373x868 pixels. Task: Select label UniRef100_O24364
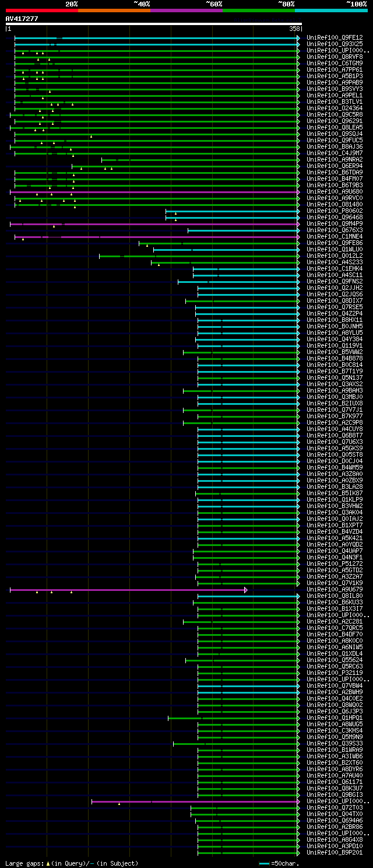pos(335,108)
